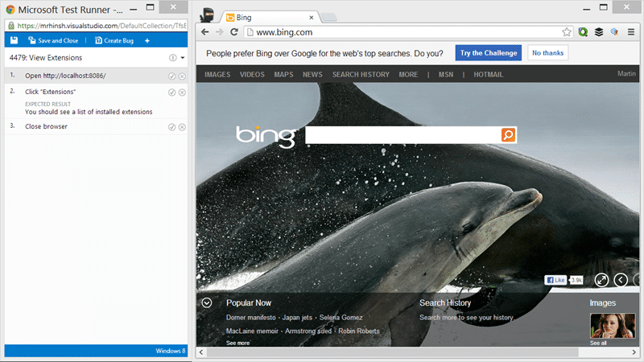
Task: Mark step 1 Open localhost as failed
Action: 182,76
